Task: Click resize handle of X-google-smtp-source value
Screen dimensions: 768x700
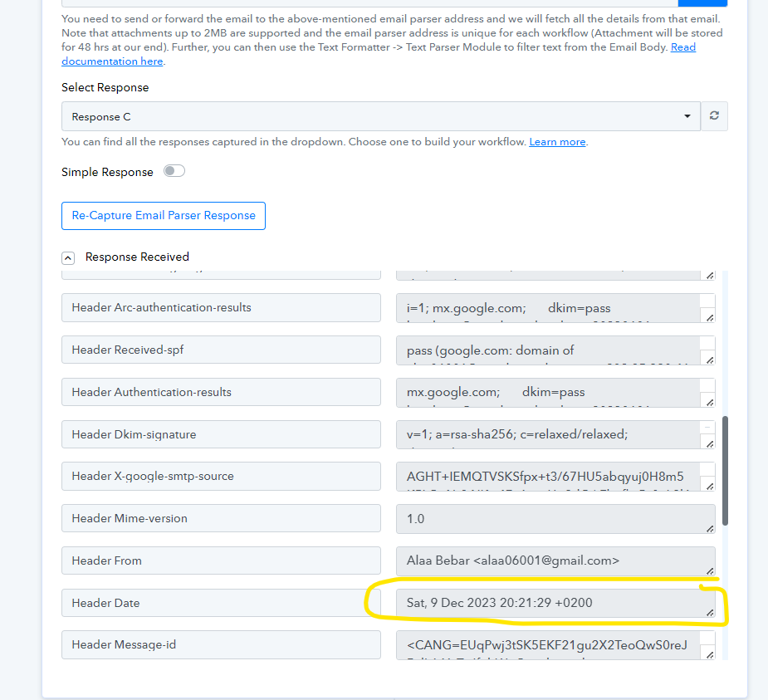Action: [710, 486]
